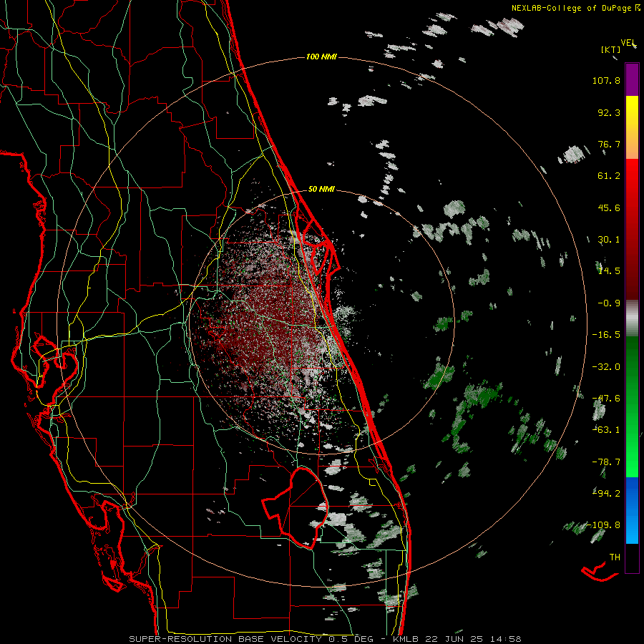This screenshot has height=644, width=644.
Task: Click the -47.6 velocity legend value
Action: point(606,399)
